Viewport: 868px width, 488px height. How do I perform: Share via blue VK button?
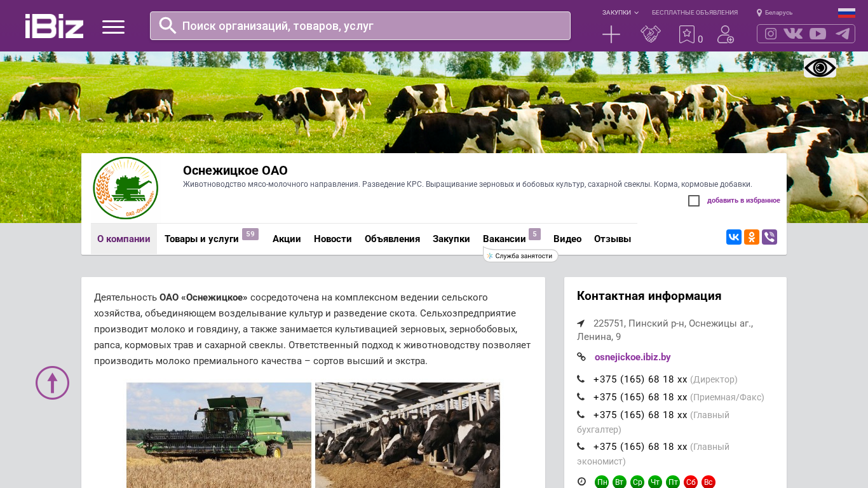[734, 237]
